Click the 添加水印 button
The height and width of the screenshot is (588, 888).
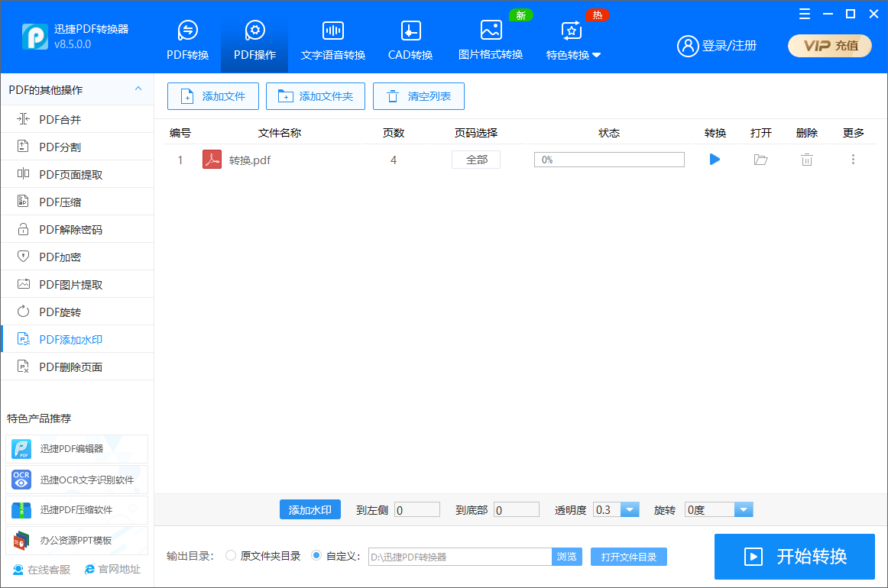coord(310,509)
